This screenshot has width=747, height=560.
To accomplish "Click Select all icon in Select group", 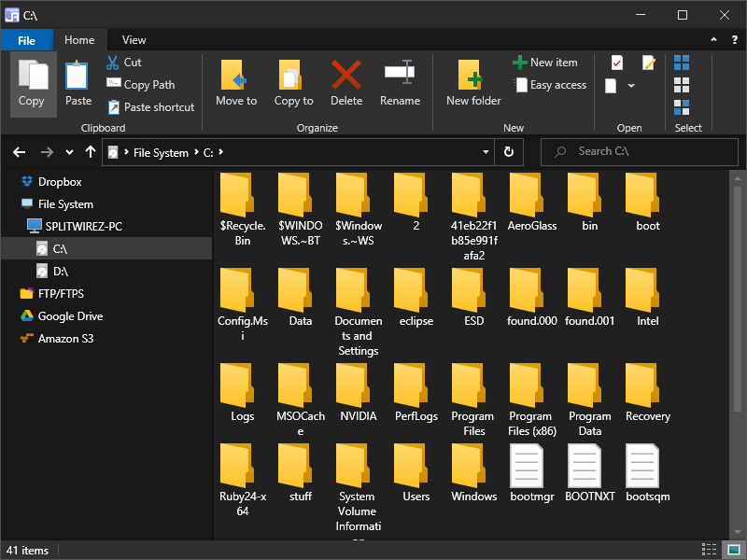I will tap(682, 63).
